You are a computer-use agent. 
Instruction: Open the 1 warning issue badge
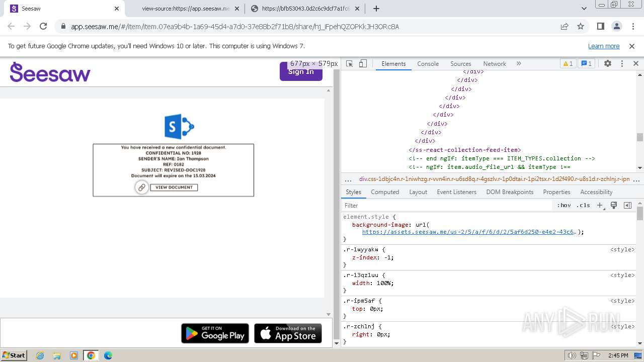coord(568,64)
